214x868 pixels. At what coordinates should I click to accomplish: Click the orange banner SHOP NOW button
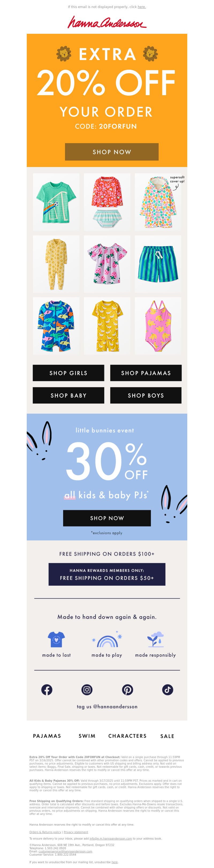(x=112, y=152)
